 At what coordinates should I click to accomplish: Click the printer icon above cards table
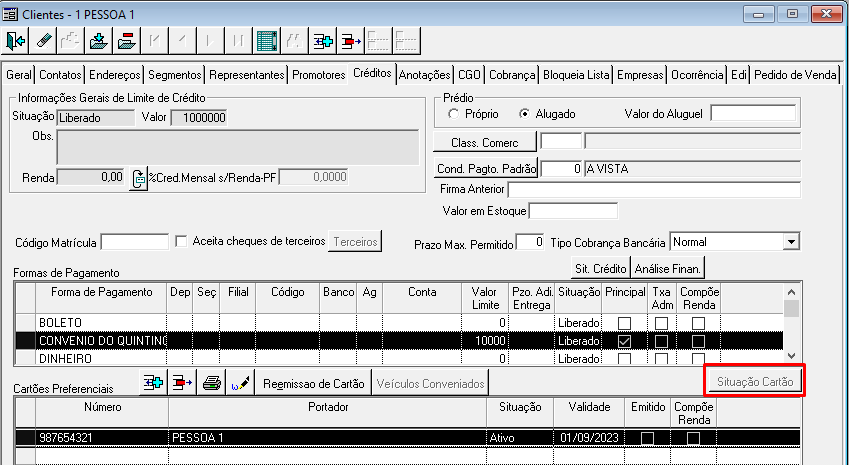(x=211, y=383)
